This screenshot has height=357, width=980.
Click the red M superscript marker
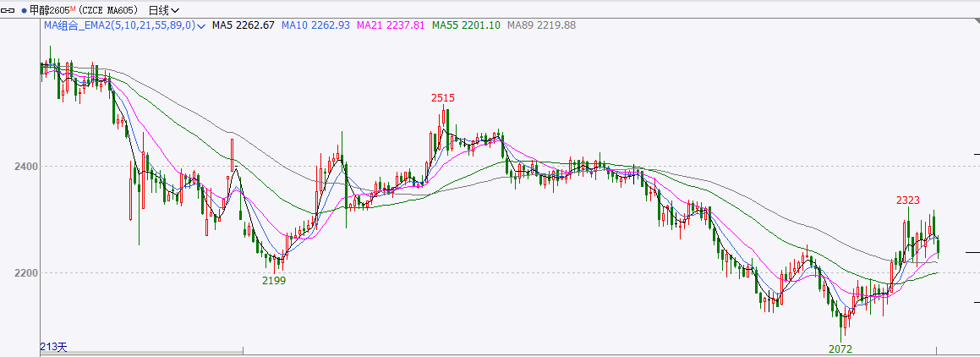click(74, 8)
